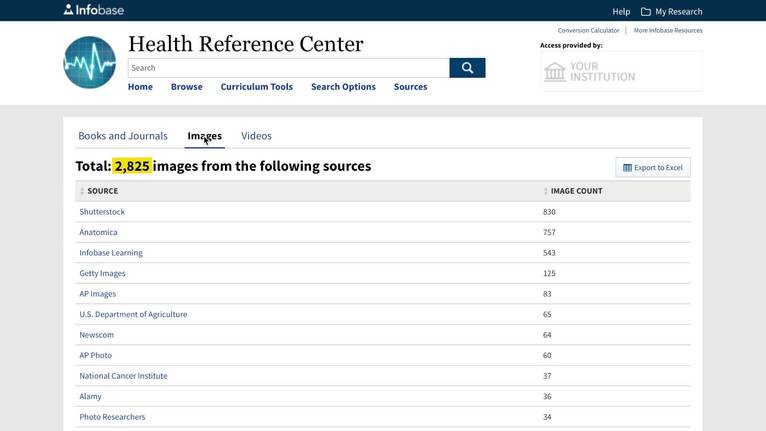Click the Health Reference Center heartbeat logo

pos(90,62)
